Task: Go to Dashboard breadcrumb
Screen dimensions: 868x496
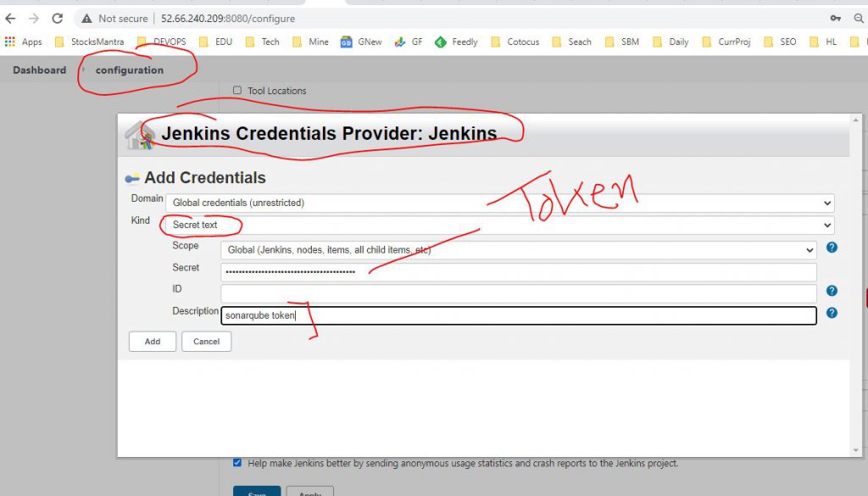Action: (x=39, y=70)
